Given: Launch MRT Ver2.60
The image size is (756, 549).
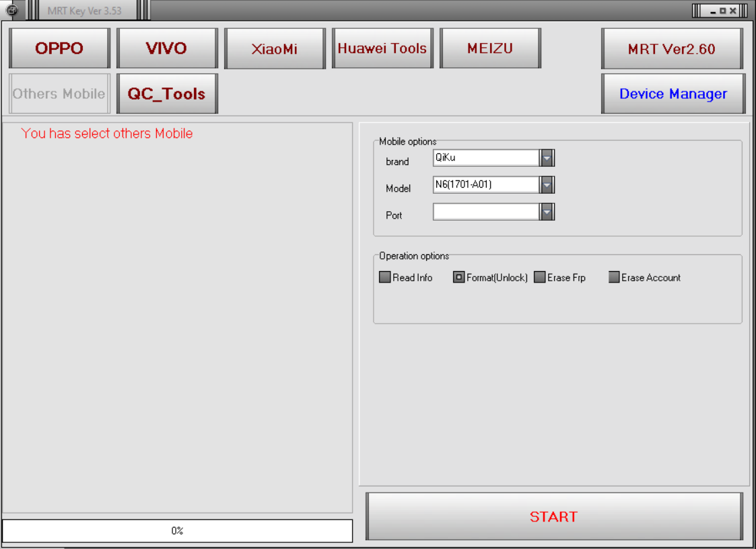Looking at the screenshot, I should click(x=672, y=48).
